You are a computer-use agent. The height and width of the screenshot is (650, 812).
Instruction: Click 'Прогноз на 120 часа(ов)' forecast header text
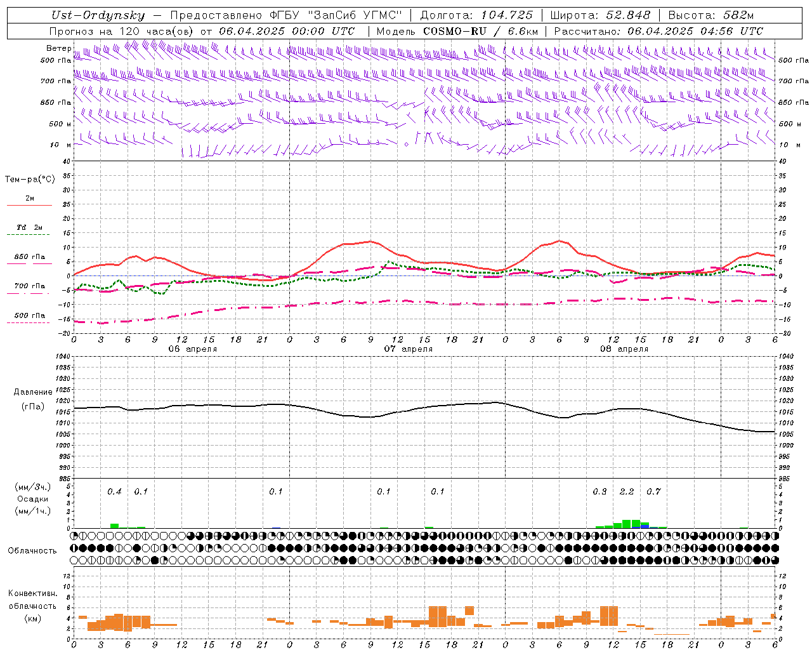click(122, 31)
